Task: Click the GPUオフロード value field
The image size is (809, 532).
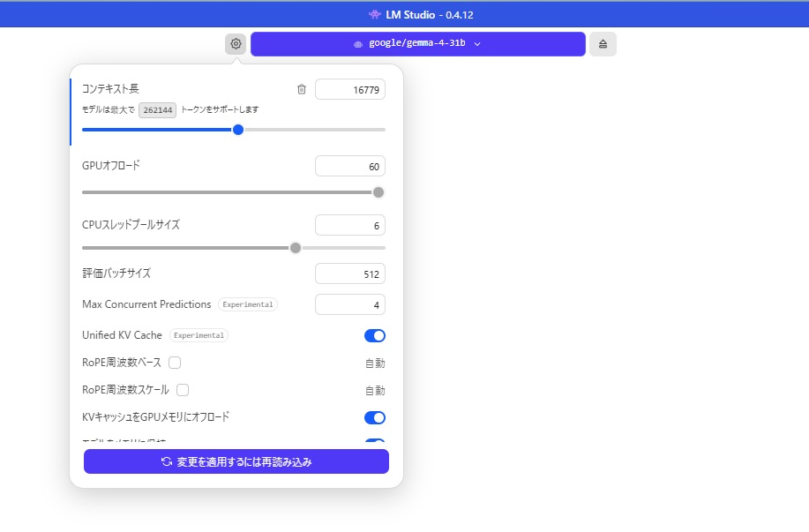Action: [350, 166]
